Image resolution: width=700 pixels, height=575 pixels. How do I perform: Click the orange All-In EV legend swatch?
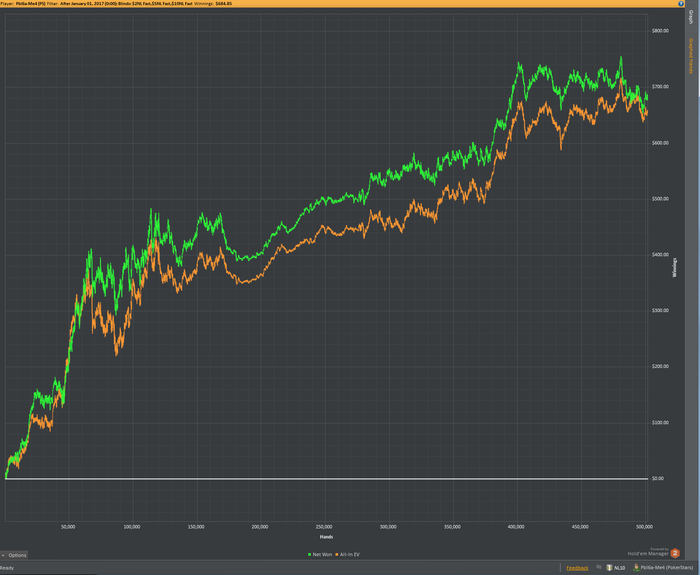(x=337, y=554)
